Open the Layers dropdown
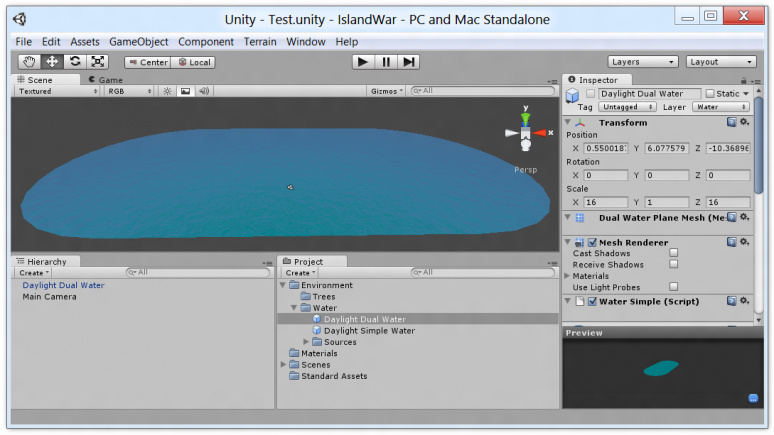 [642, 62]
